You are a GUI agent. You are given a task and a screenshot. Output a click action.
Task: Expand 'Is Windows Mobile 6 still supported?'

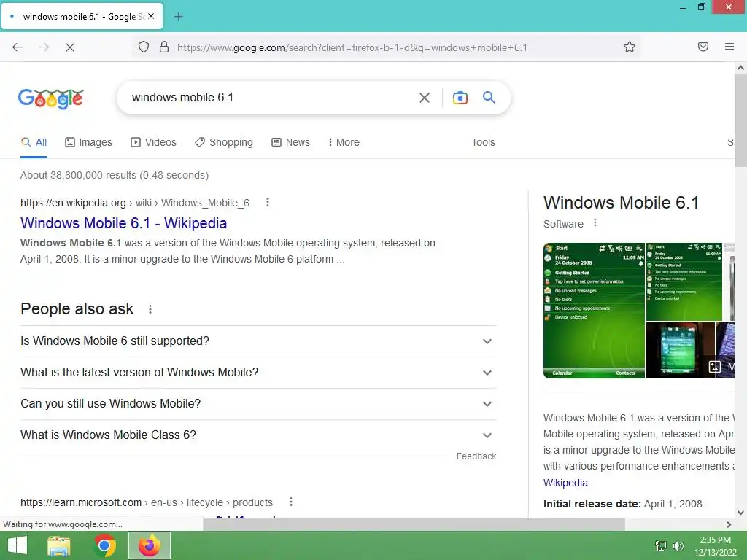[258, 341]
